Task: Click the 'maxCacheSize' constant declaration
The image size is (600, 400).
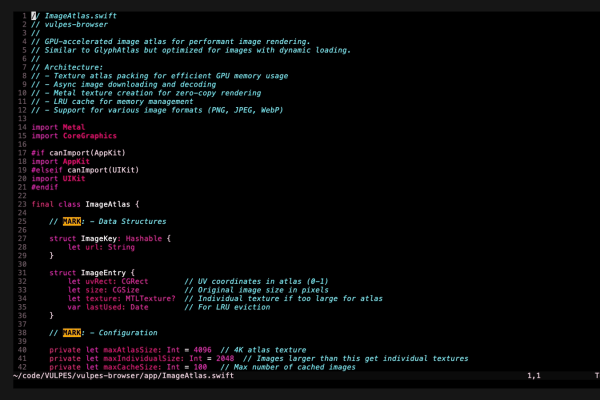Action: [x=128, y=367]
